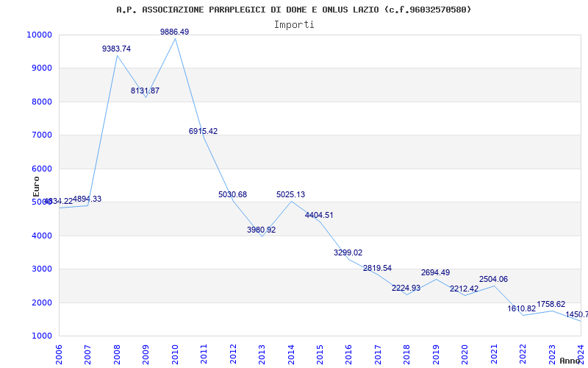588x368 pixels.
Task: Click the chart title about Associazione Paraplegici
Action: [293, 10]
